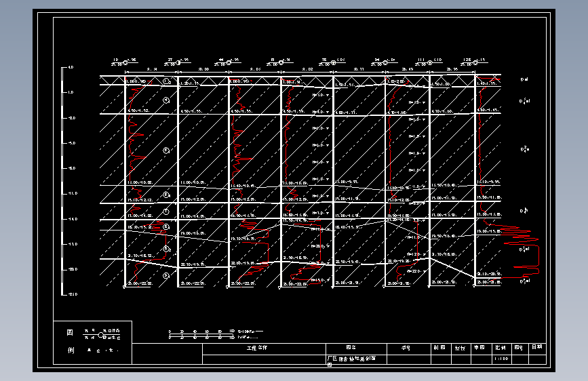Click the -5.0 elevation scale label

[71, 143]
